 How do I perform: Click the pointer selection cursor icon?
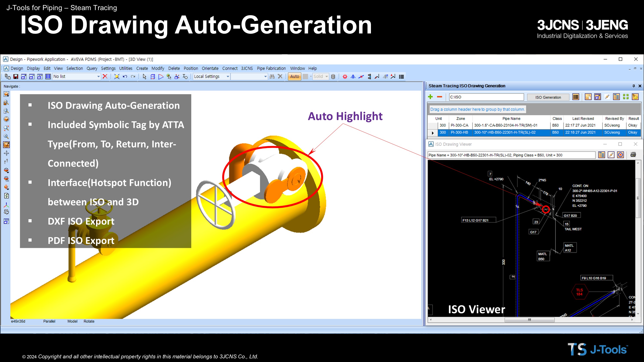(144, 76)
